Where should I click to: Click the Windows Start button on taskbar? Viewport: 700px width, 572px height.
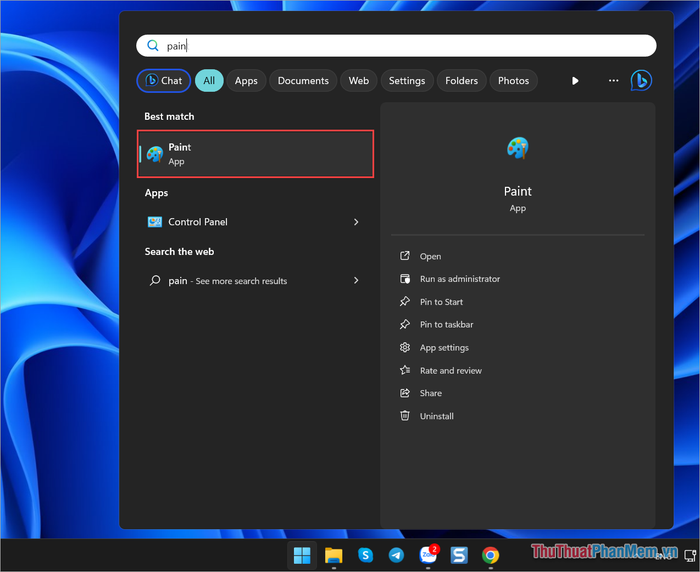tap(302, 555)
